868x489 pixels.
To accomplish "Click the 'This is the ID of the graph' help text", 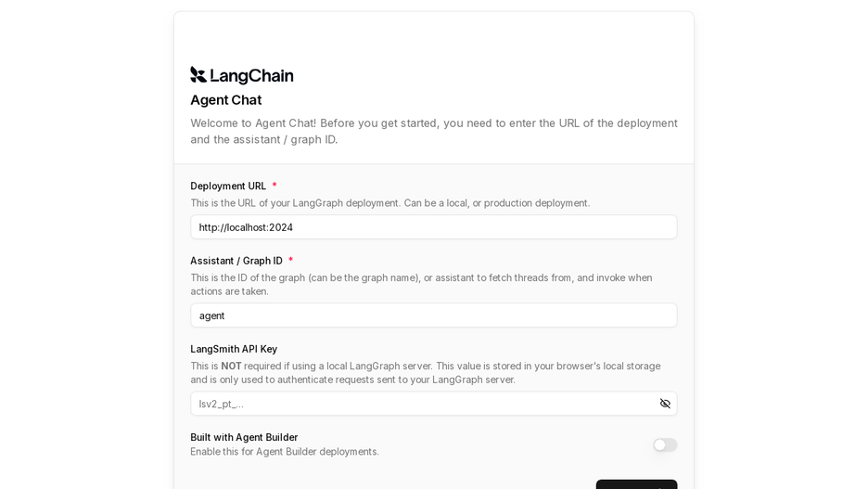I will [x=421, y=285].
